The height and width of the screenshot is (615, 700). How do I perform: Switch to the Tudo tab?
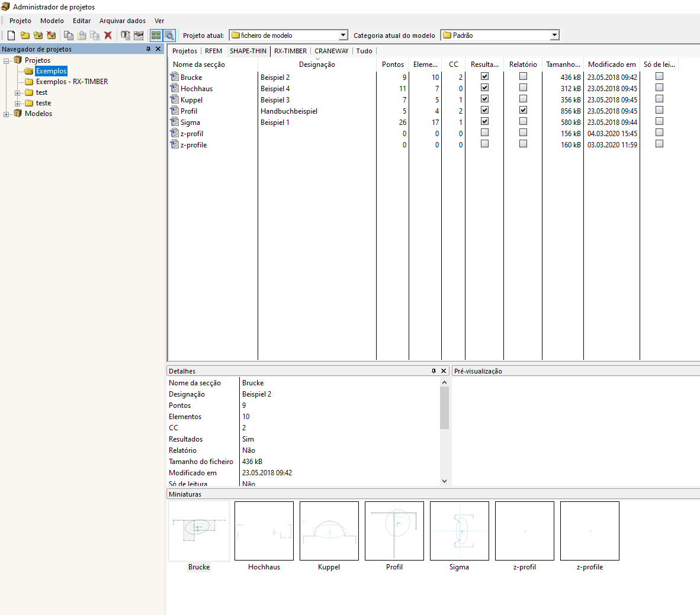tap(364, 51)
